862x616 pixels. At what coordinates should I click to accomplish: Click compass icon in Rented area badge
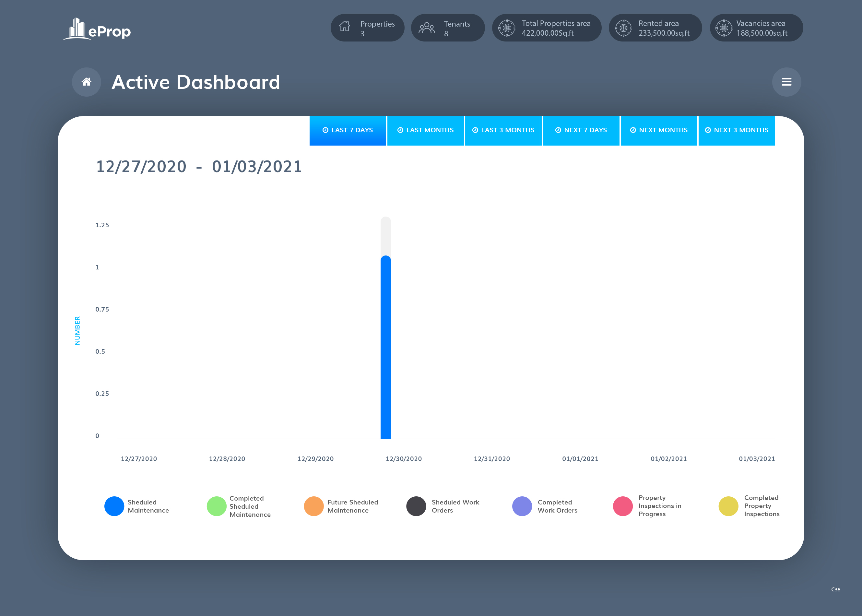click(x=623, y=28)
